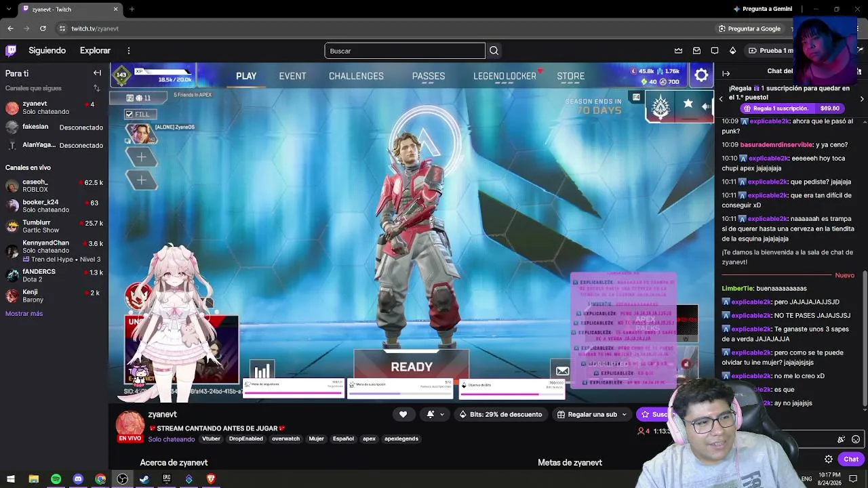Follow zyanevt with the heart button
868x488 pixels.
(x=403, y=414)
